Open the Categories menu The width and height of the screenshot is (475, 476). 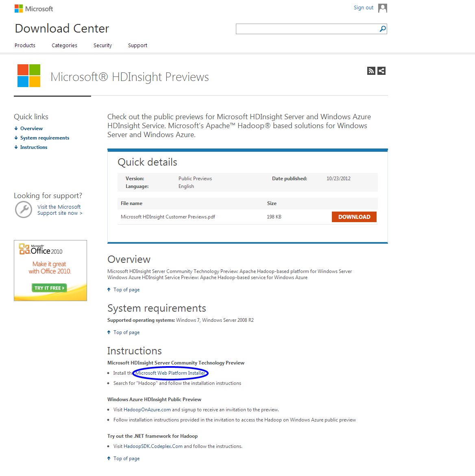coord(64,45)
